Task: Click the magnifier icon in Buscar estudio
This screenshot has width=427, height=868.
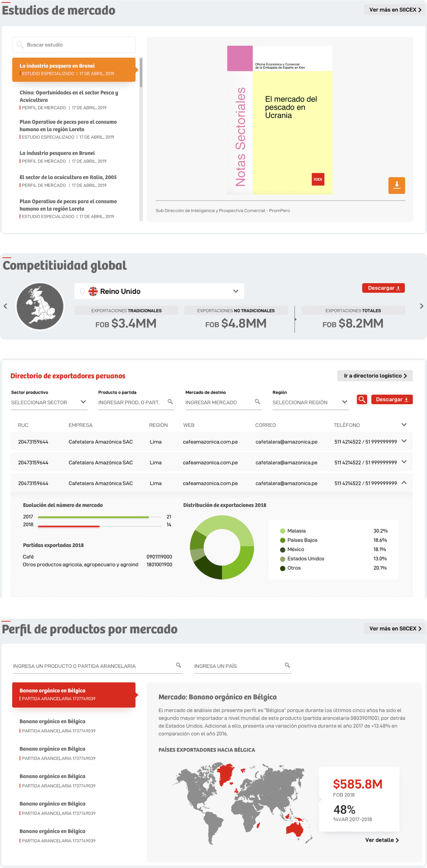Action: [x=20, y=45]
